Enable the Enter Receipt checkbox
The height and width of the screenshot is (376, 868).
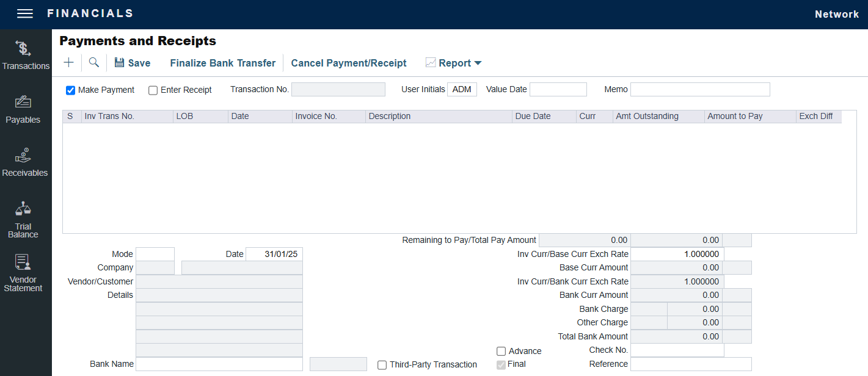(153, 90)
